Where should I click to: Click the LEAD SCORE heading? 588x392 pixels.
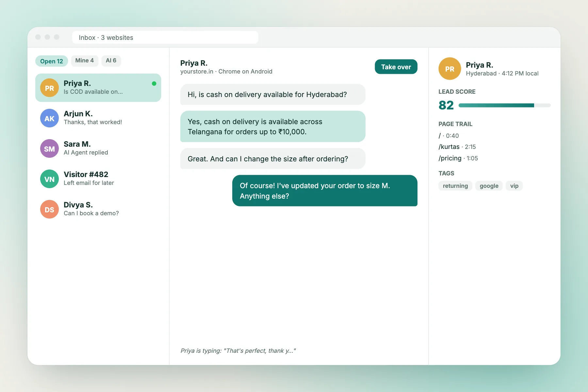[457, 92]
